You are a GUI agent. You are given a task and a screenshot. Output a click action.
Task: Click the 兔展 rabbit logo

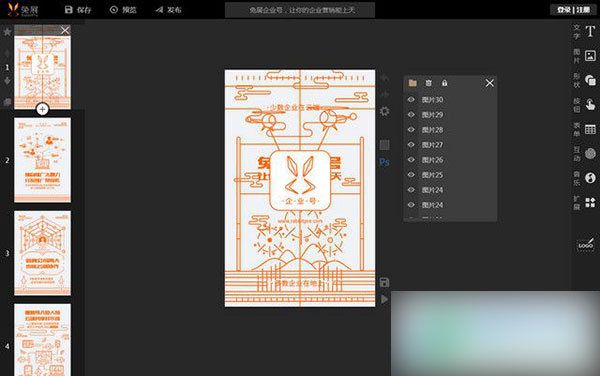[x=23, y=10]
